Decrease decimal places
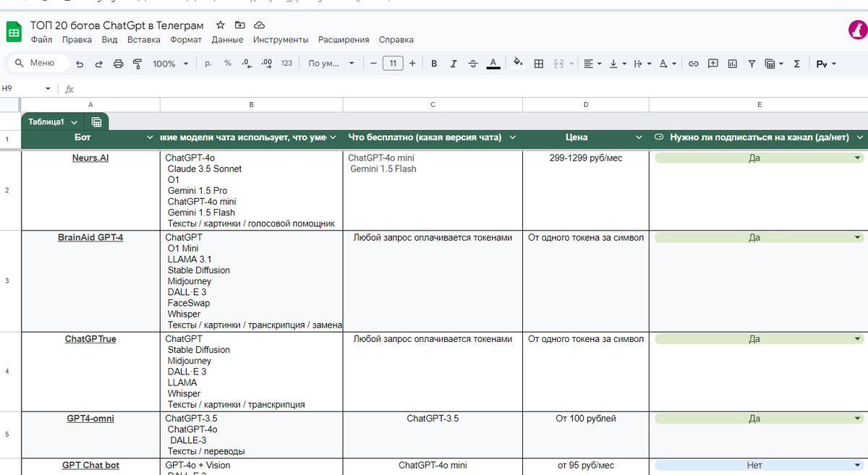Viewport: 868px width, 475px height. point(247,64)
